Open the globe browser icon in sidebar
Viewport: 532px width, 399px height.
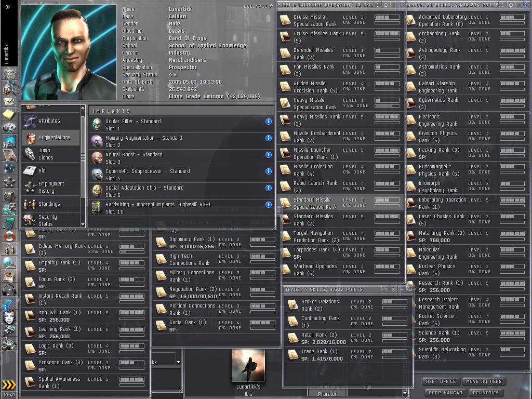[x=9, y=262]
